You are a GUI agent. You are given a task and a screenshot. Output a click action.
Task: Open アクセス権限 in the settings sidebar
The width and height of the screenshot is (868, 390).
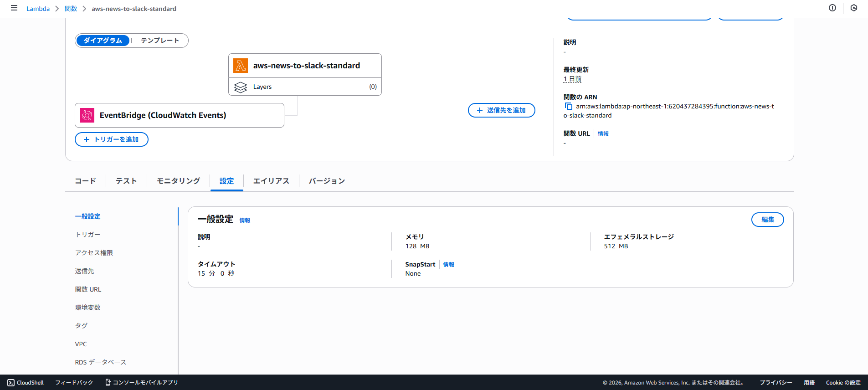click(x=94, y=253)
